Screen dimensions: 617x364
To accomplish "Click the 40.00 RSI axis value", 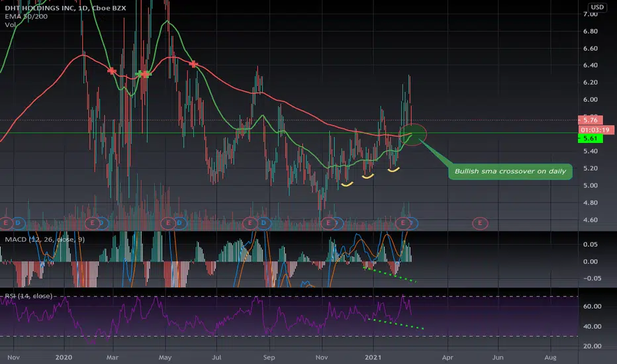I will point(592,326).
